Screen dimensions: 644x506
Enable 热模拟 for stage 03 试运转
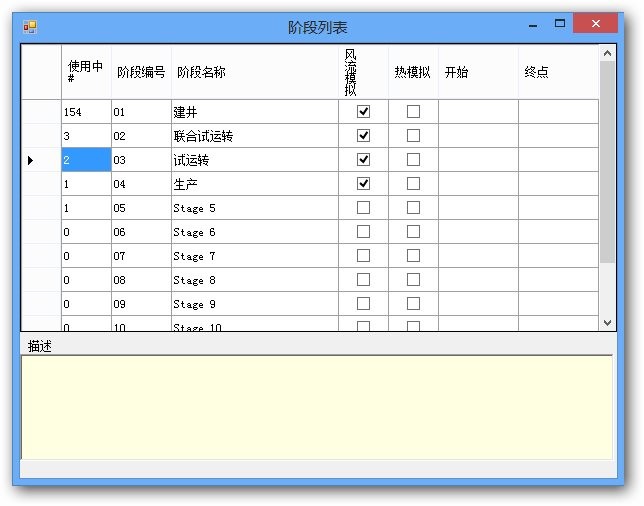point(413,159)
